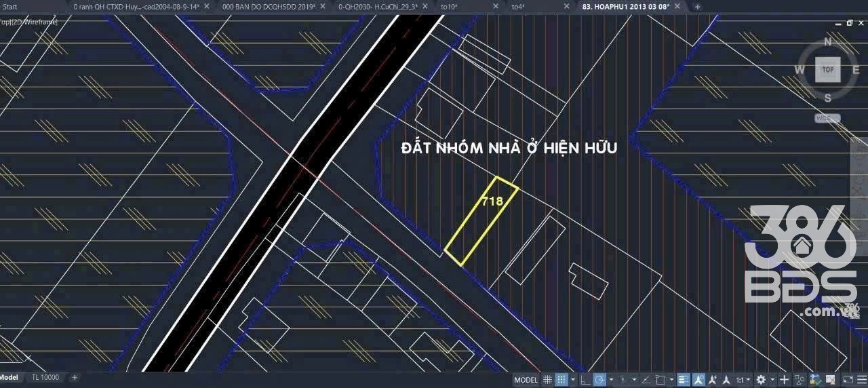
Task: Click the object snap tracking icon
Action: 646,380
